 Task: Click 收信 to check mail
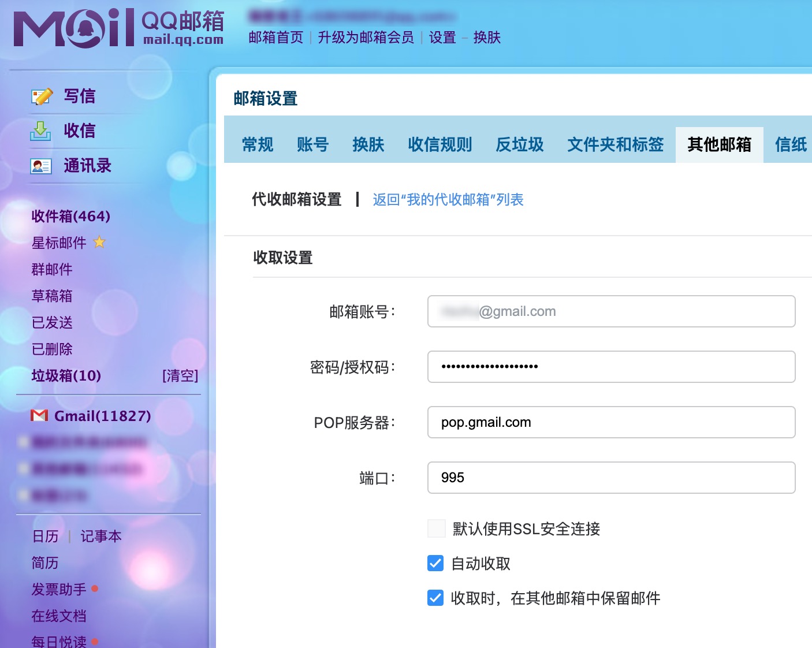coord(80,131)
